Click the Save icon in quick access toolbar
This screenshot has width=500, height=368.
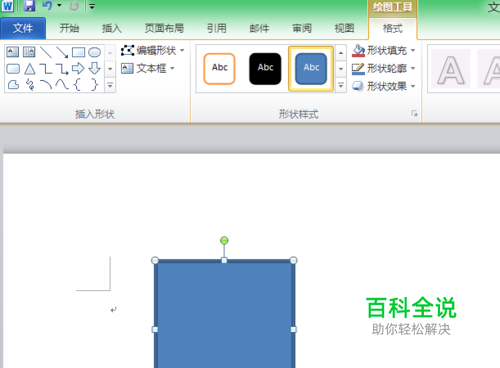click(x=30, y=6)
